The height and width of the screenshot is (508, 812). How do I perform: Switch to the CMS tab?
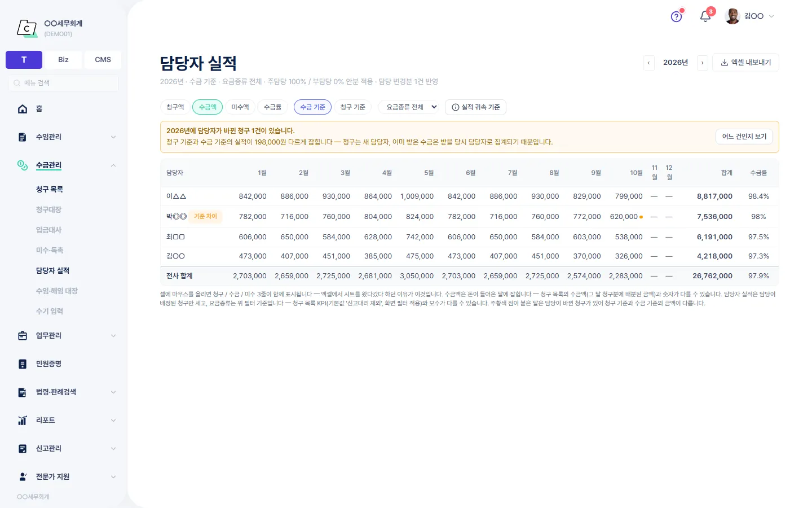tap(103, 60)
